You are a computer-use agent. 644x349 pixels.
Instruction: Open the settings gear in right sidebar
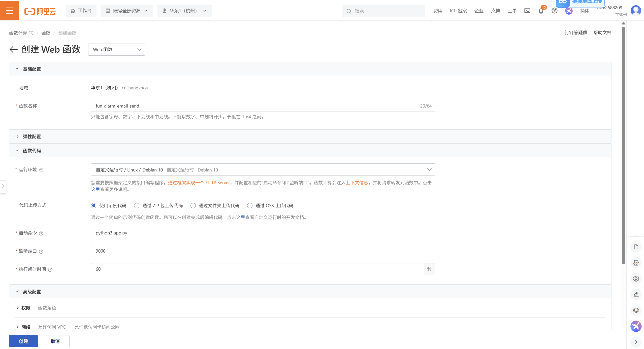(x=636, y=279)
